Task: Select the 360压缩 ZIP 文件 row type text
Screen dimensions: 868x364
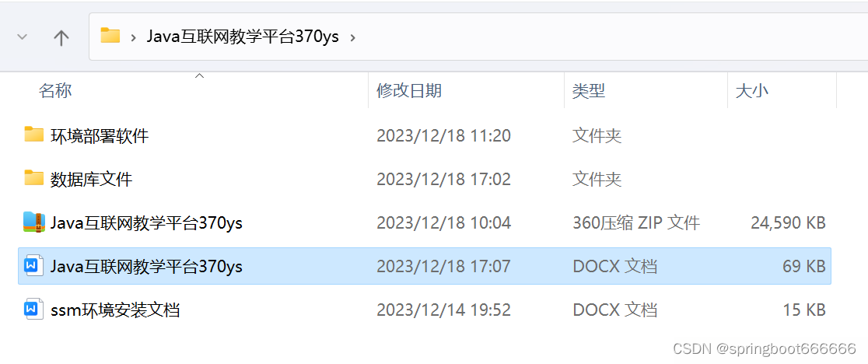Action: [636, 223]
